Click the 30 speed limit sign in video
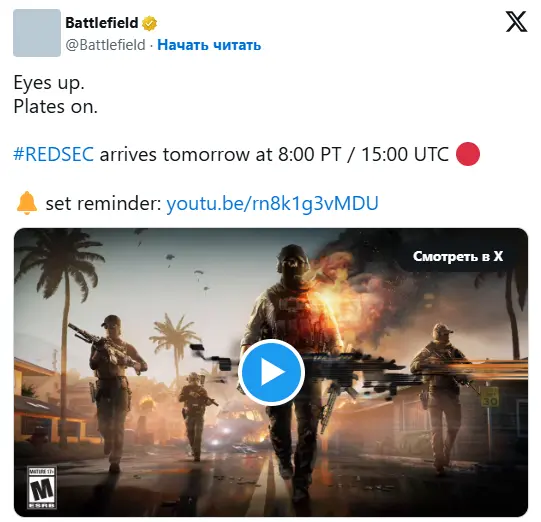The width and height of the screenshot is (541, 522). point(490,397)
